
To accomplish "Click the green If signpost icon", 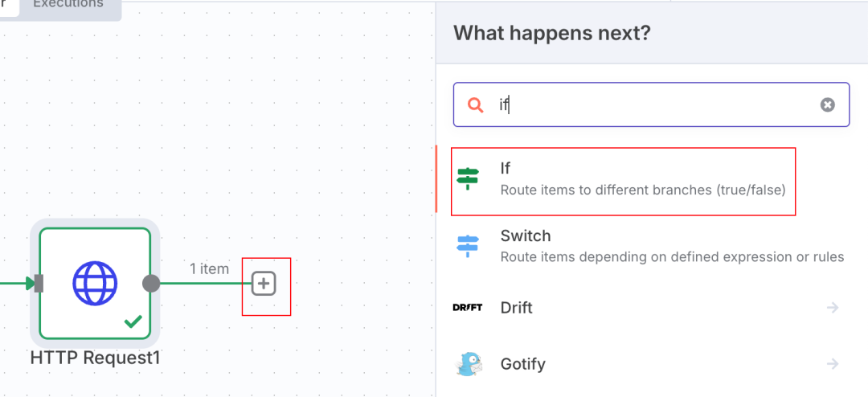I will [x=468, y=178].
